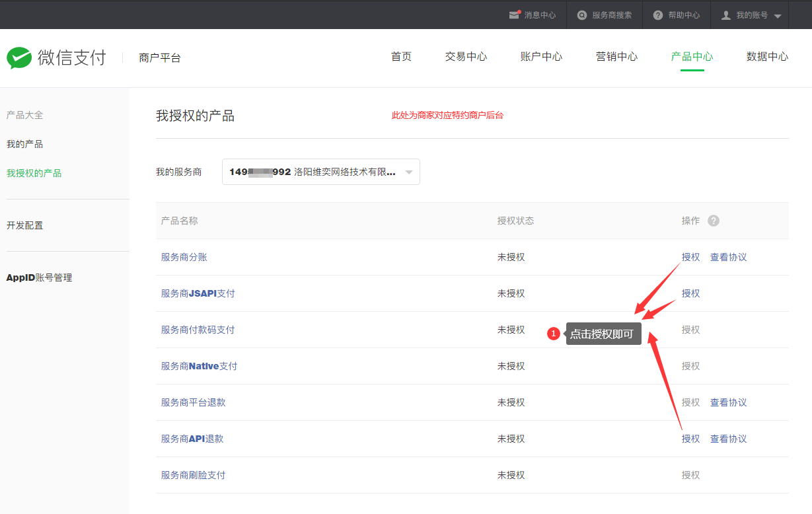Expand the 我的账号 dropdown arrow
812x514 pixels.
point(777,16)
